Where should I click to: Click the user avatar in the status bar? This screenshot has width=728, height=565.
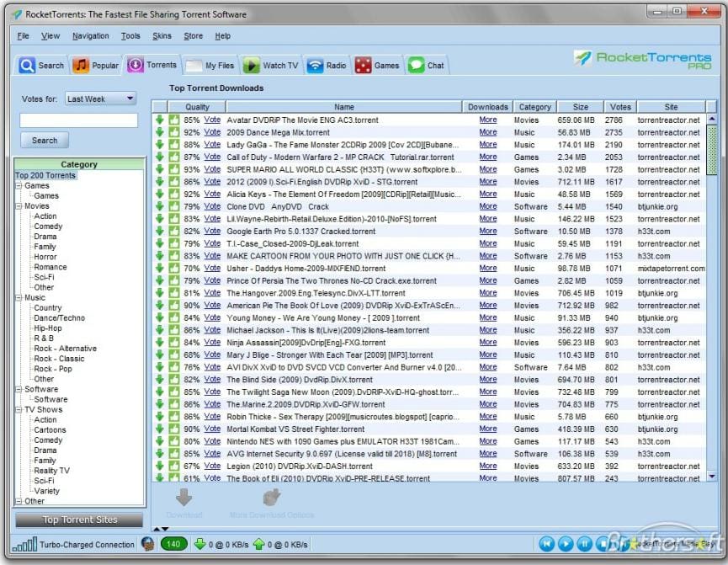149,544
